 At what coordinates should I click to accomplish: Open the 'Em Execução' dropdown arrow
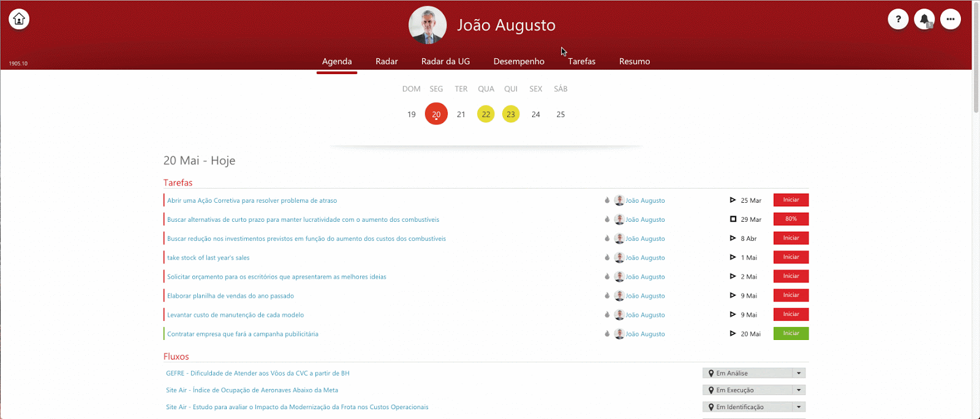click(799, 390)
